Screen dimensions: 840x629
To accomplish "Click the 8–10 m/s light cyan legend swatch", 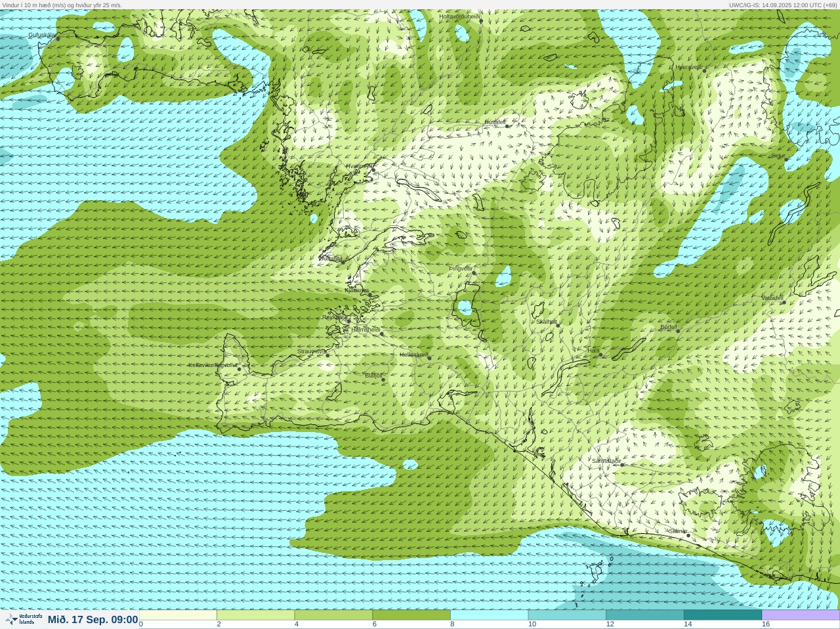I will [x=490, y=615].
